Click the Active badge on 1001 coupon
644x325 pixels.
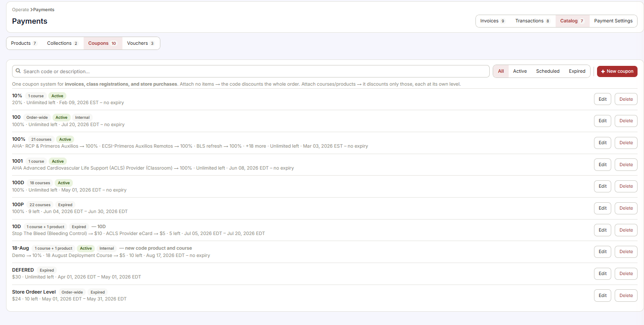point(58,161)
